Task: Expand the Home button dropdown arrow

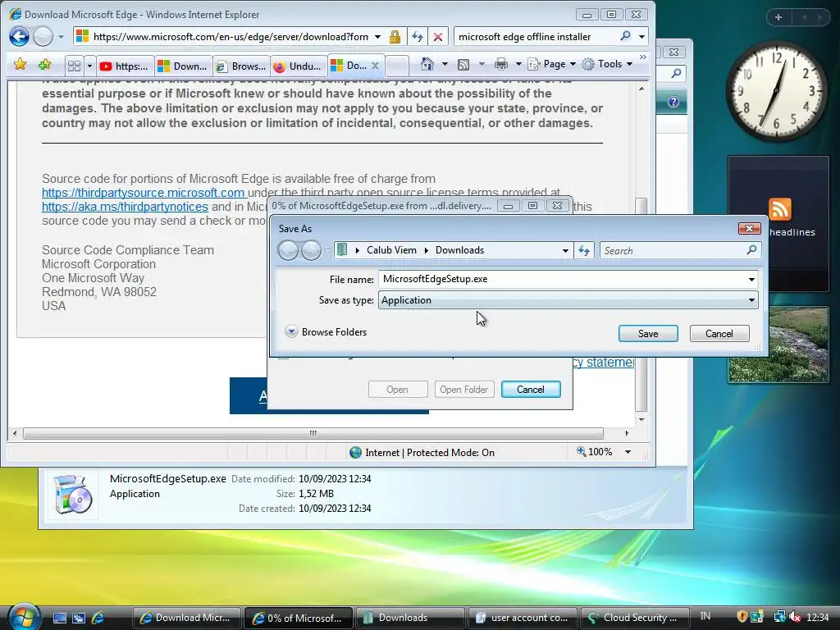Action: [444, 64]
